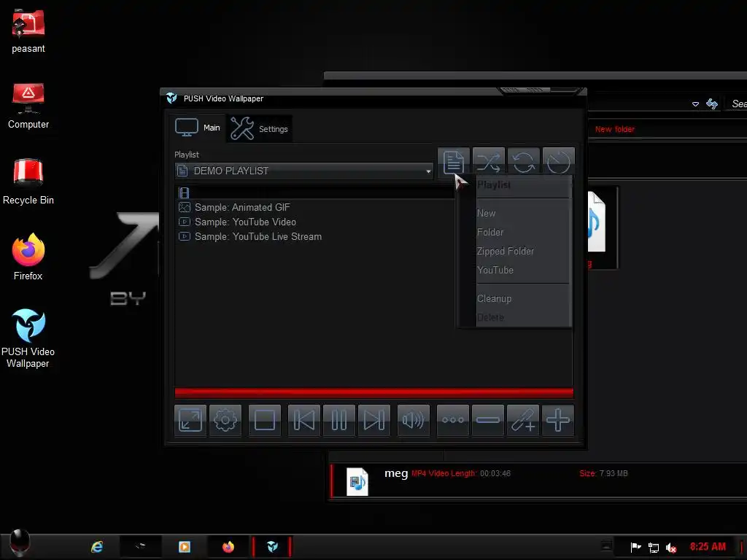Open the playlist menu icon
Viewport: 747px width, 560px height.
454,162
